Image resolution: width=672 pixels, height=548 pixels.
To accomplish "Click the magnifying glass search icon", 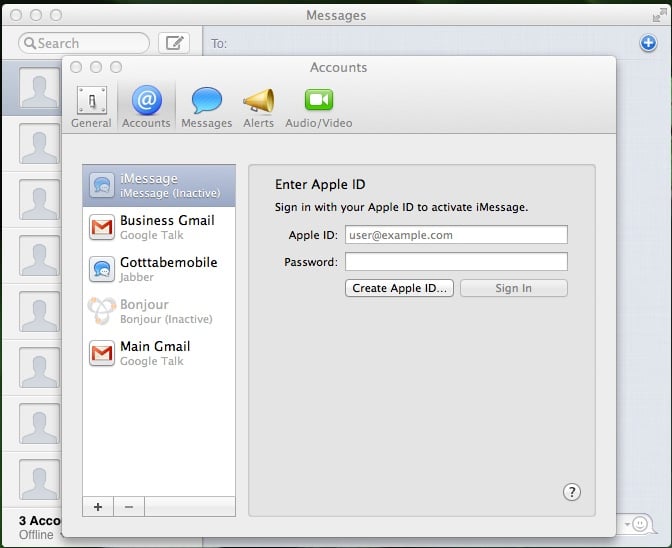I will tap(30, 43).
